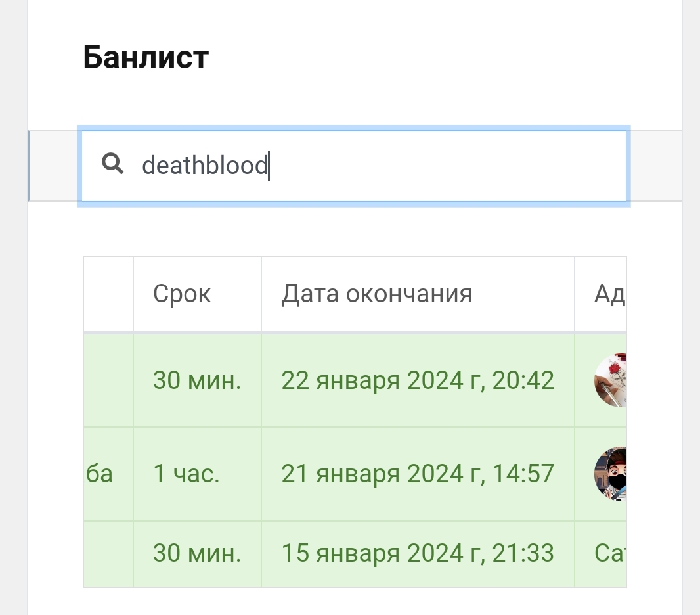Click the masked character avatar in the second row
The width and height of the screenshot is (700, 615).
click(610, 474)
